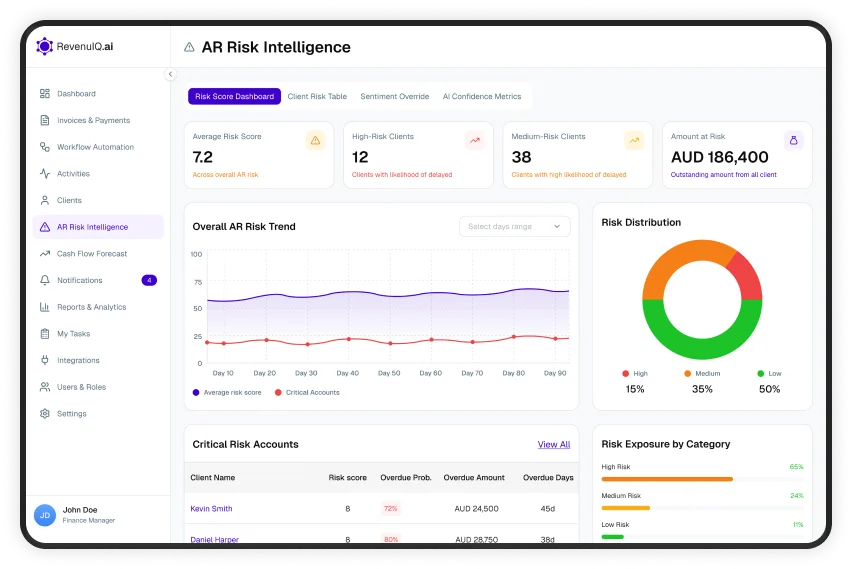Open Users & Roles menu item

pos(98,386)
